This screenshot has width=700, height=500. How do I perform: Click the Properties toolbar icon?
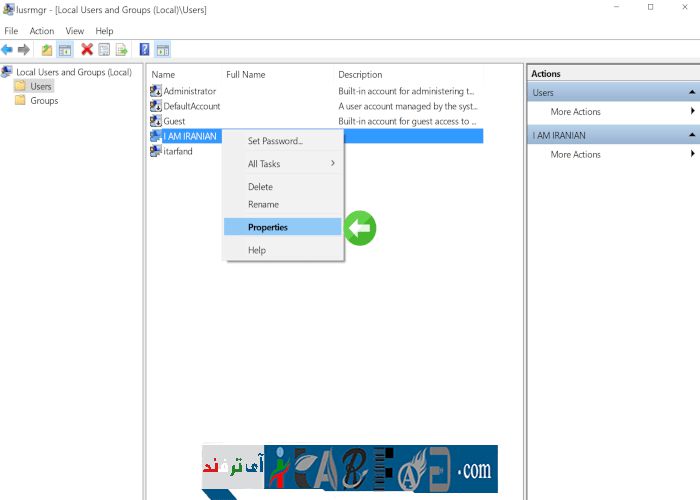coord(104,49)
